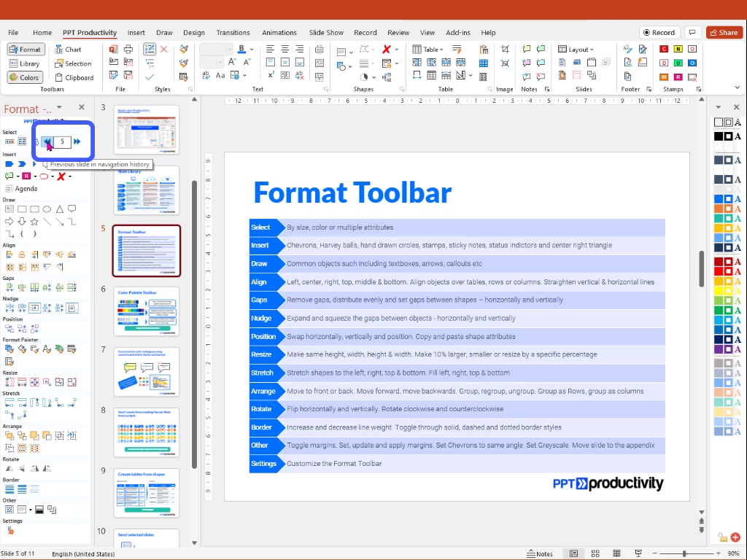The height and width of the screenshot is (560, 747).
Task: Open the File menu
Action: coord(13,32)
